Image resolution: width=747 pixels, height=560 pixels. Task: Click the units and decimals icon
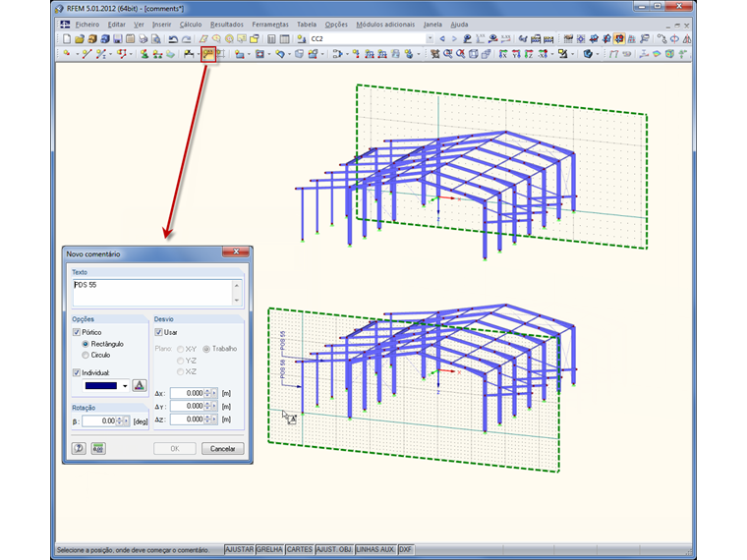pyautogui.click(x=98, y=448)
